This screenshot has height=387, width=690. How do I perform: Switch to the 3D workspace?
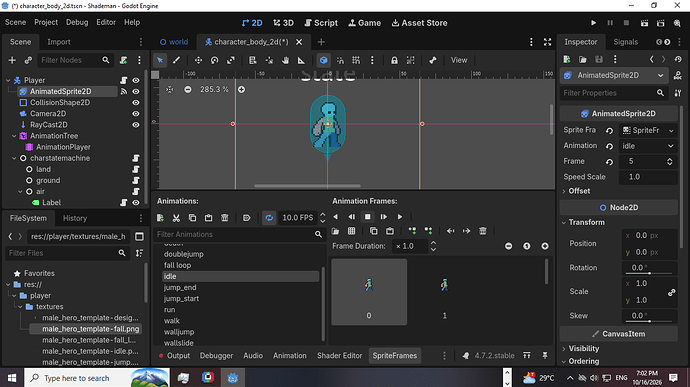pyautogui.click(x=283, y=23)
